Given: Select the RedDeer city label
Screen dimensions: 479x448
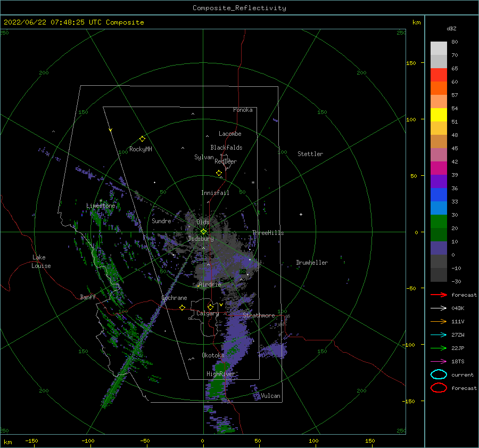Looking at the screenshot, I should [x=226, y=161].
